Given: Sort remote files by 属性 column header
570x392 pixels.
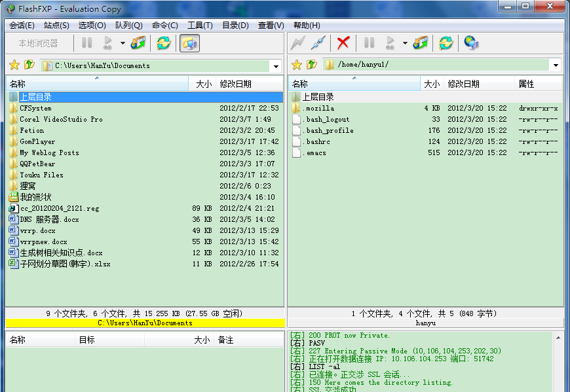Looking at the screenshot, I should click(539, 84).
